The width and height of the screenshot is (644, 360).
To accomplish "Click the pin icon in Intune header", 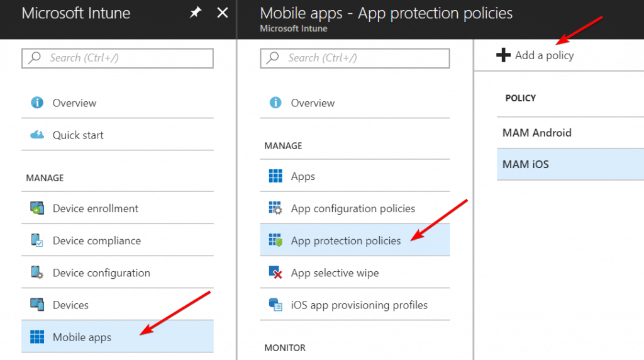I will [x=196, y=13].
